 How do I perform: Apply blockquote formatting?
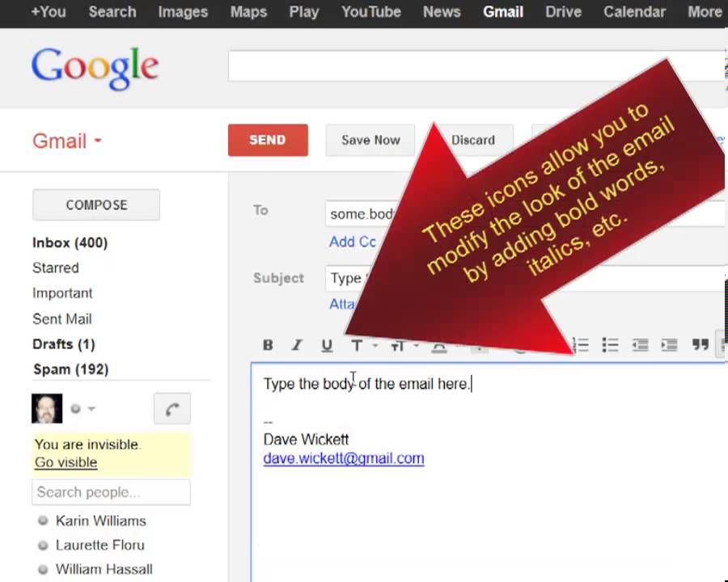[x=700, y=344]
